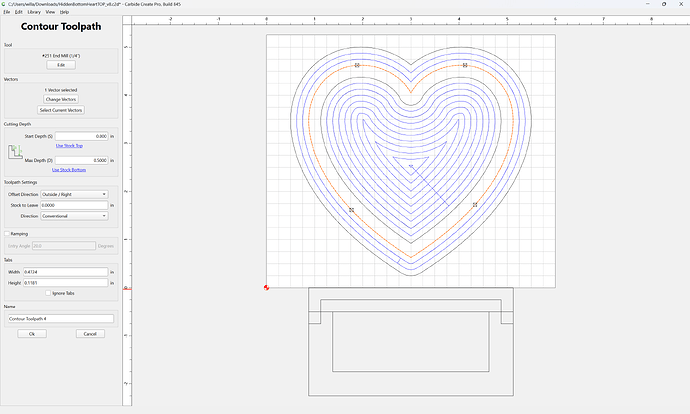Select the lower-left tab marker on heart
Viewport: 690px width, 414px height.
351,210
